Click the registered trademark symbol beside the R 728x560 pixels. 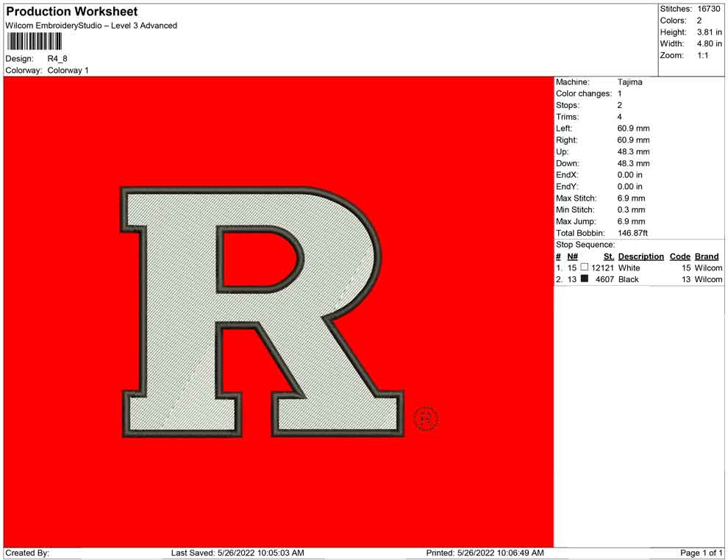(x=426, y=419)
